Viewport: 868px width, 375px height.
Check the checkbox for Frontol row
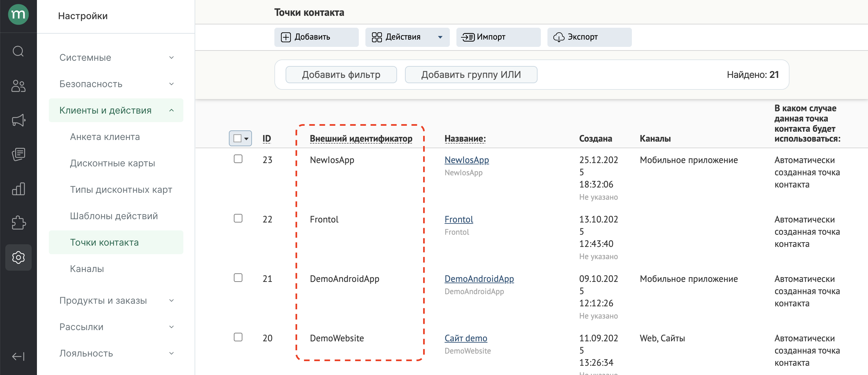coord(238,218)
